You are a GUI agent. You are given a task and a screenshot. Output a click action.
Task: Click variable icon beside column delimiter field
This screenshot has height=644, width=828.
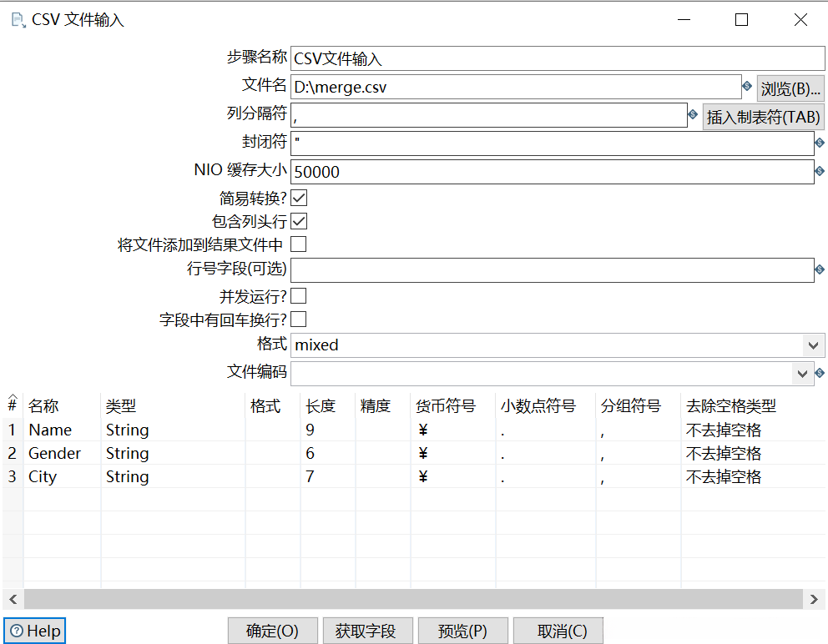pyautogui.click(x=693, y=114)
